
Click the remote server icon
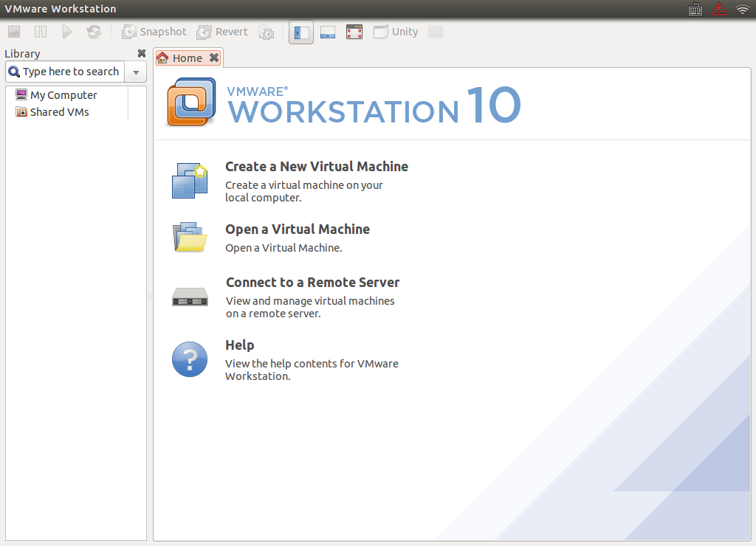coord(190,297)
